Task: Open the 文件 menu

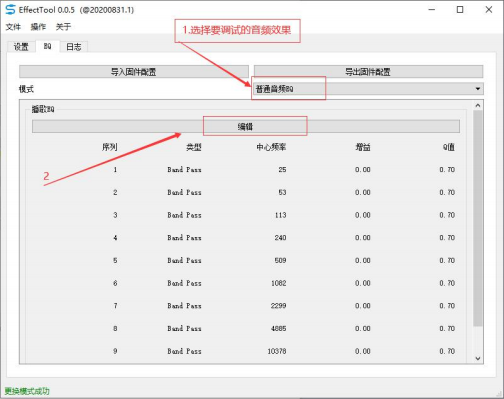Action: [x=13, y=27]
